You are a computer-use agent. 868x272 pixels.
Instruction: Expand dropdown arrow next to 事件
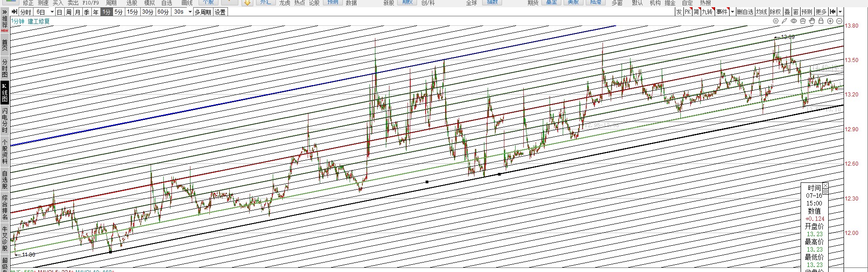point(732,12)
